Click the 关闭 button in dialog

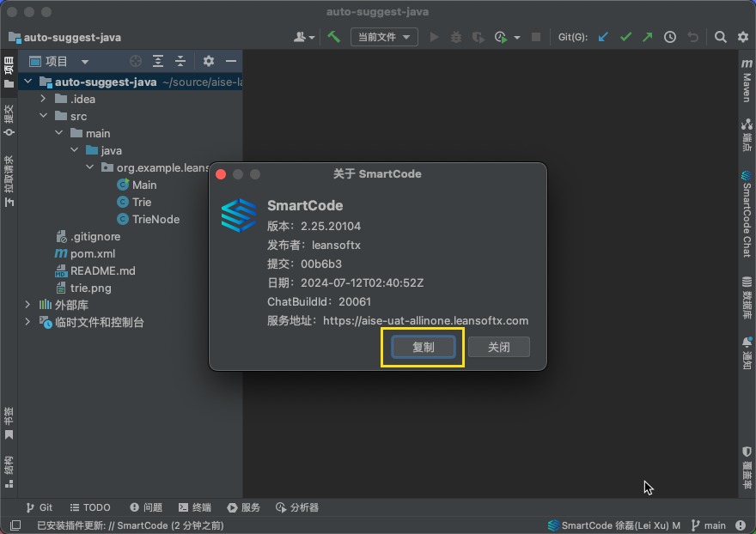pyautogui.click(x=499, y=347)
